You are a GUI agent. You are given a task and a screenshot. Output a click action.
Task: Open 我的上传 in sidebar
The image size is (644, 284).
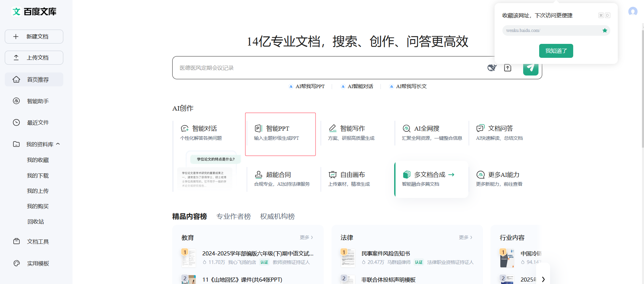click(x=38, y=191)
